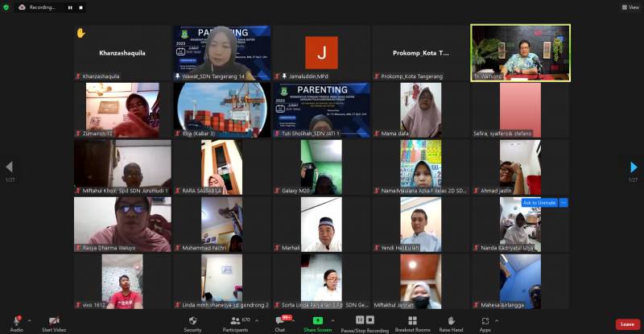Image resolution: width=644 pixels, height=334 pixels.
Task: Open the Chat panel
Action: 279,321
